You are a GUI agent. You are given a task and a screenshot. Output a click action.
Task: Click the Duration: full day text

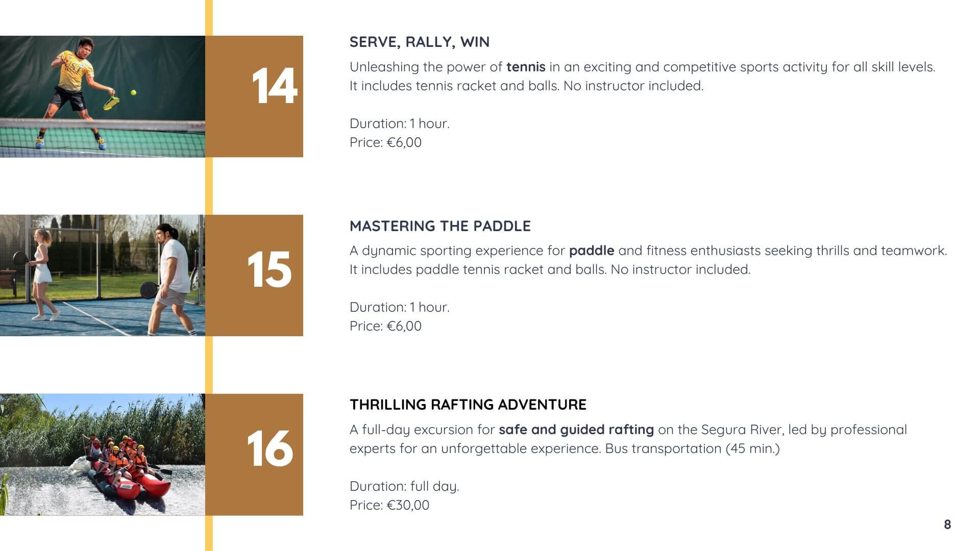pyautogui.click(x=404, y=486)
